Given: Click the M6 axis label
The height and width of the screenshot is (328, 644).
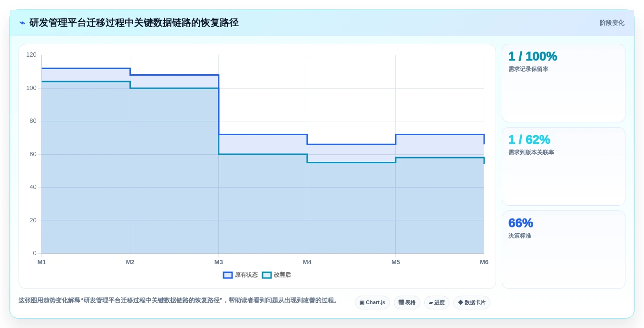Looking at the screenshot, I should 484,262.
